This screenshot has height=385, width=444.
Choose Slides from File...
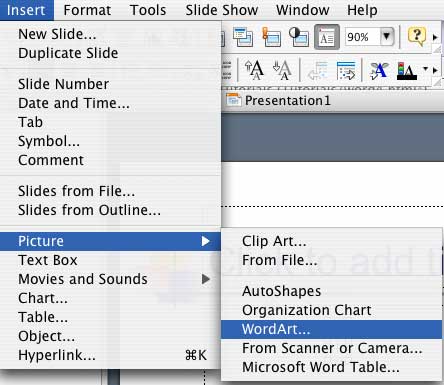point(110,191)
